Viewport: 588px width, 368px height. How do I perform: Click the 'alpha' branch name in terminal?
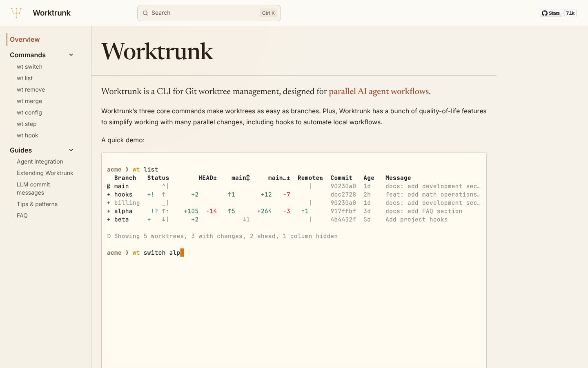tap(123, 211)
